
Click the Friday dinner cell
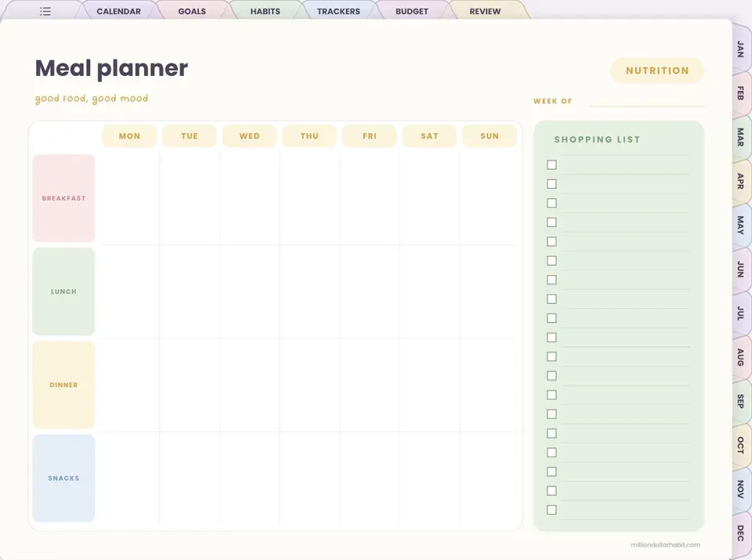pos(369,385)
